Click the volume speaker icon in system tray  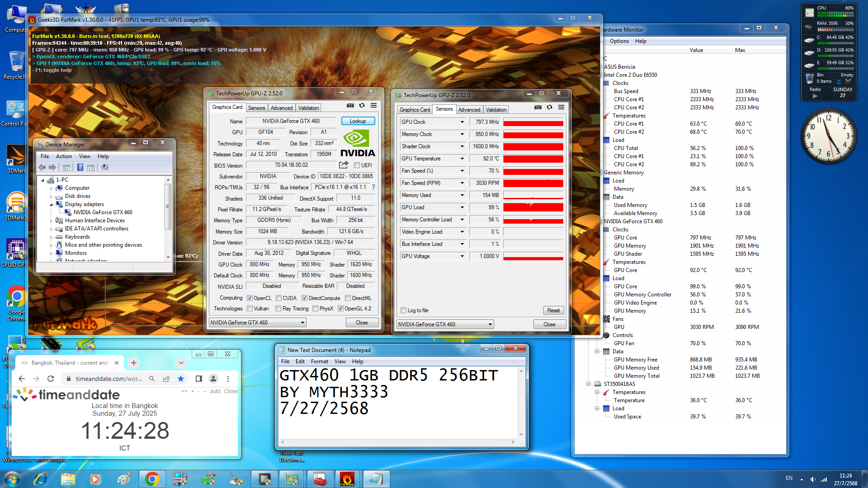pos(813,479)
